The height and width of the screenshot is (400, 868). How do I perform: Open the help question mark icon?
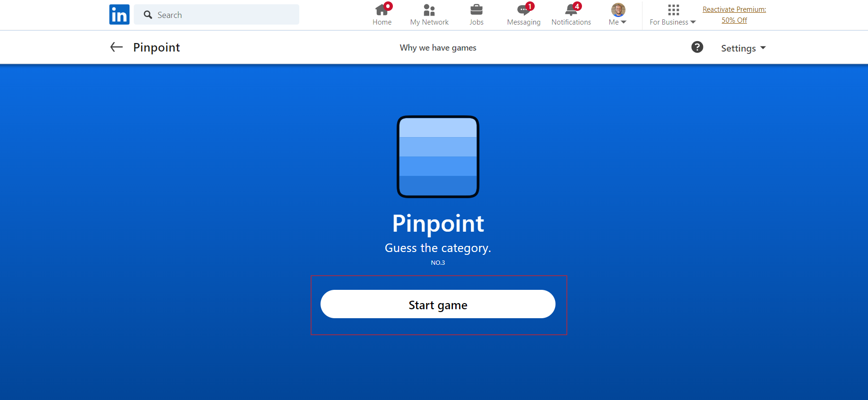pos(697,47)
